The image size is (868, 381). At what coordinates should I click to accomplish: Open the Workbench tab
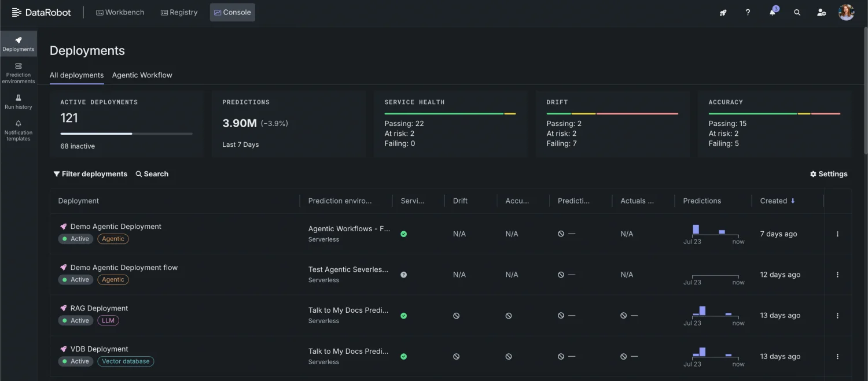[120, 12]
